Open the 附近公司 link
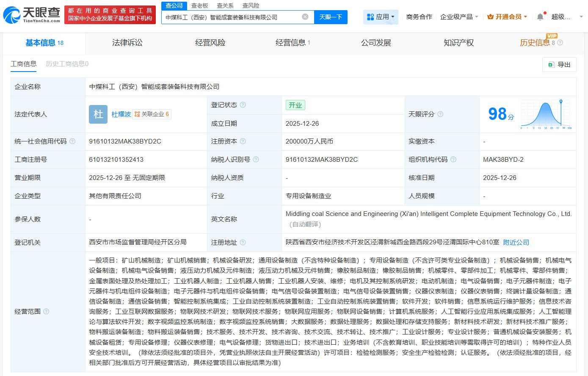The width and height of the screenshot is (588, 376). [x=516, y=243]
